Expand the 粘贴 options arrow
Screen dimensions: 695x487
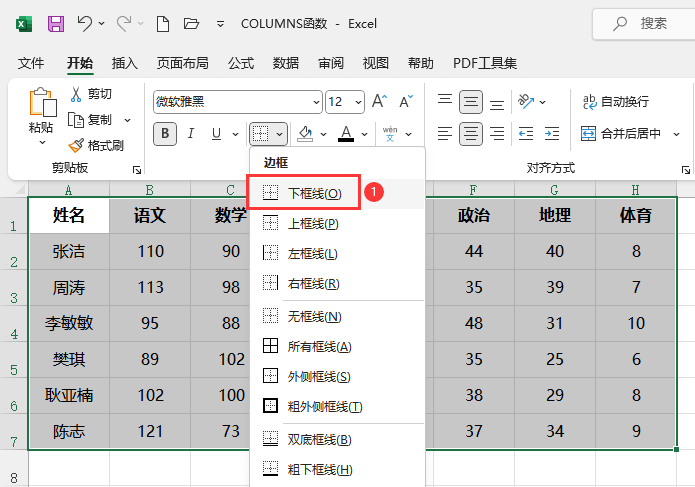[43, 143]
